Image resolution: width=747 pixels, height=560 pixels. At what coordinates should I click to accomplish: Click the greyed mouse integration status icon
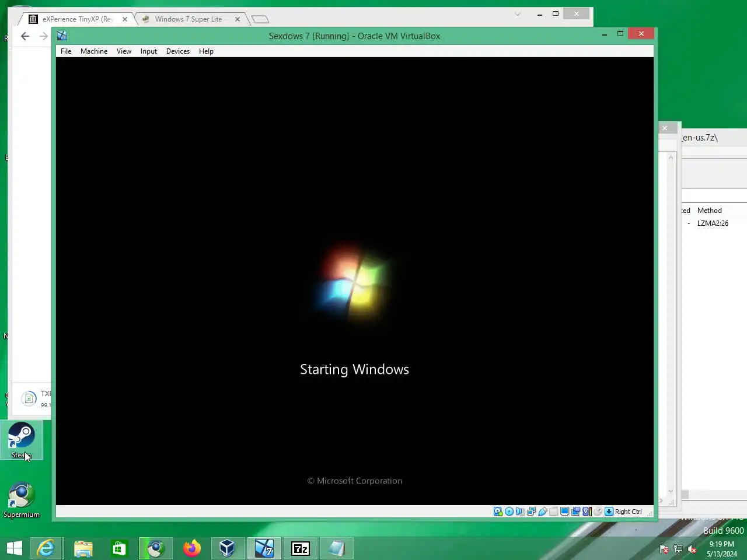click(x=598, y=512)
